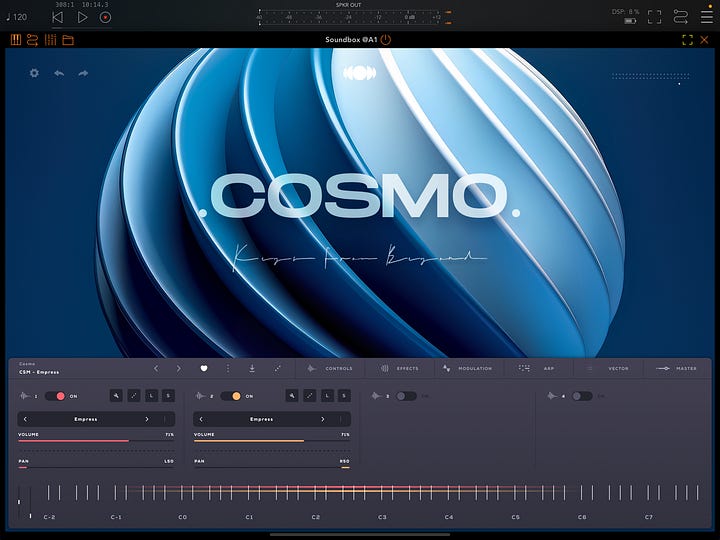Viewport: 720px width, 540px height.
Task: Open the mixer faders icon in host toolbar
Action: pyautogui.click(x=51, y=40)
